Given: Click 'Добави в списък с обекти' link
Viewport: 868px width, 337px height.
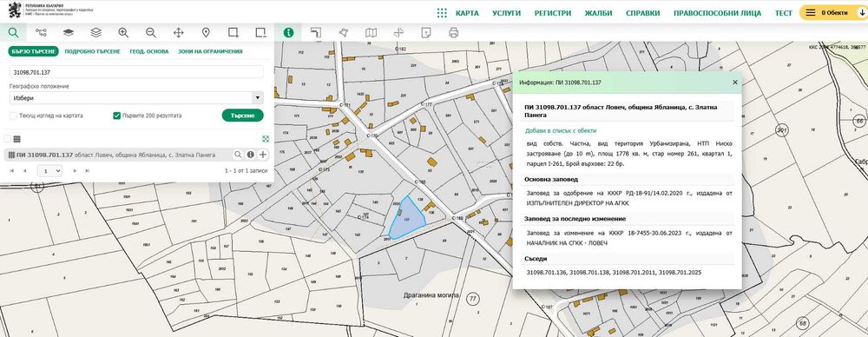Looking at the screenshot, I should pos(561,131).
